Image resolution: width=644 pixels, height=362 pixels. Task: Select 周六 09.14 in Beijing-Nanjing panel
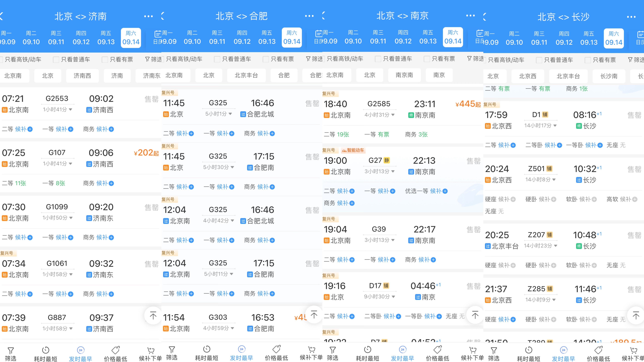[453, 37]
